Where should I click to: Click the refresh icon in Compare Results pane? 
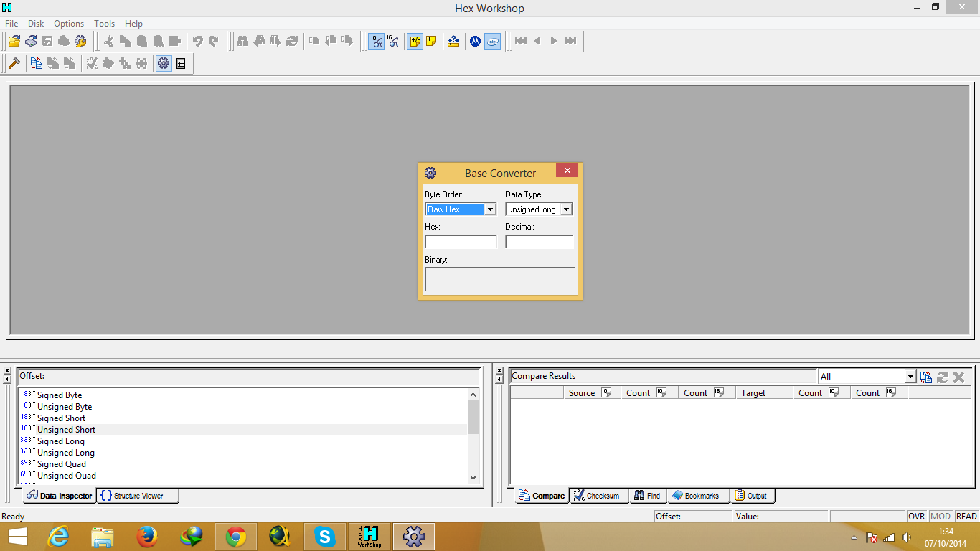click(943, 377)
